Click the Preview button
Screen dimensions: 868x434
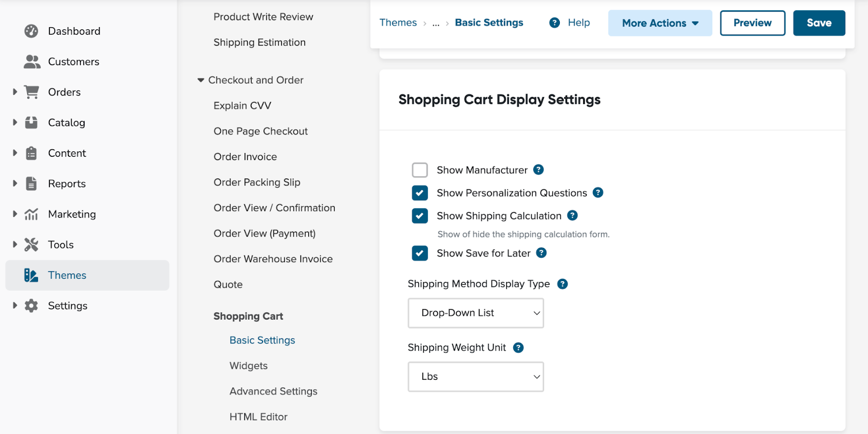pos(752,23)
